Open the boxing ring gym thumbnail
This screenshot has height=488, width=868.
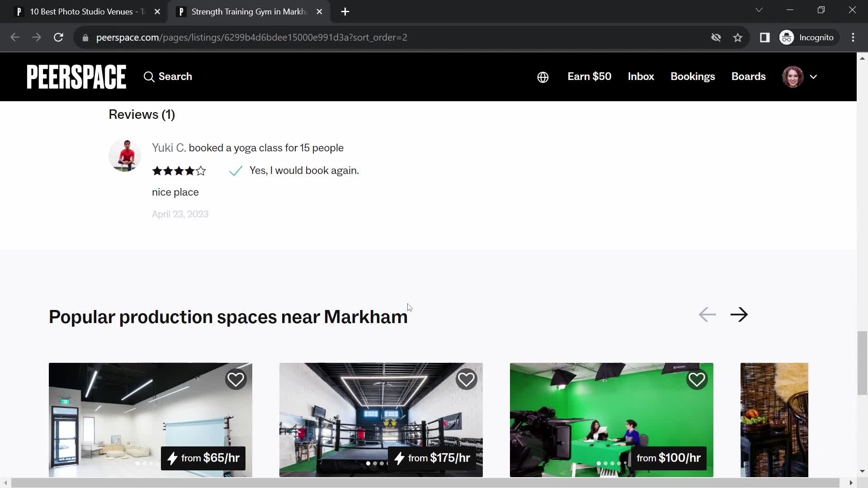[381, 420]
